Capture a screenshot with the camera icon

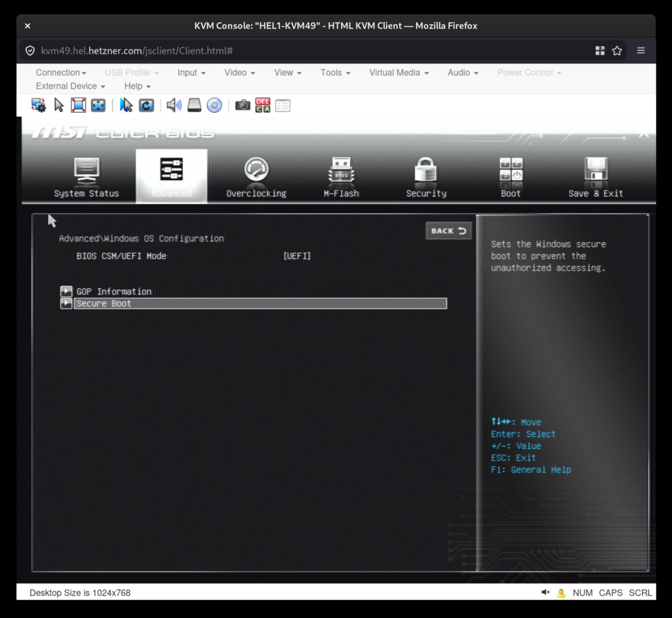pos(242,105)
